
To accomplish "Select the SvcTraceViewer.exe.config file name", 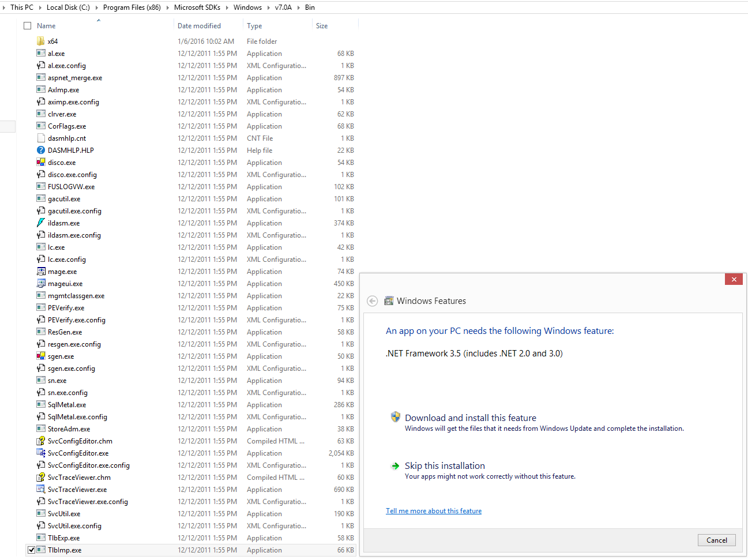I will (x=88, y=502).
